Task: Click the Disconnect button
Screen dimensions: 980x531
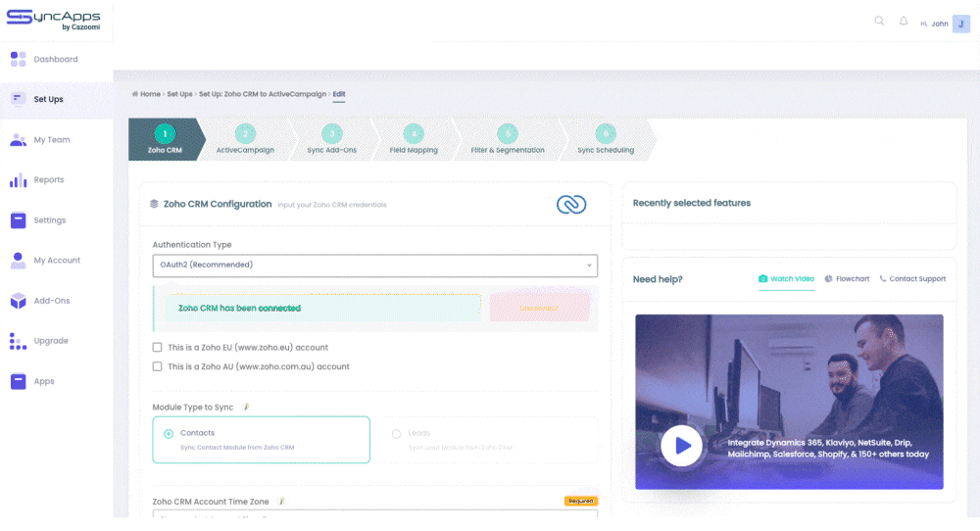Action: (540, 308)
